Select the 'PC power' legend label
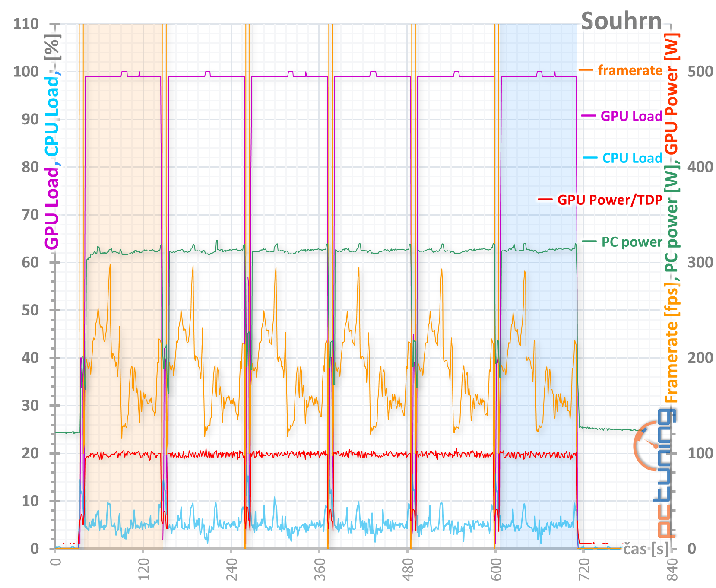Image resolution: width=716 pixels, height=588 pixels. [632, 242]
